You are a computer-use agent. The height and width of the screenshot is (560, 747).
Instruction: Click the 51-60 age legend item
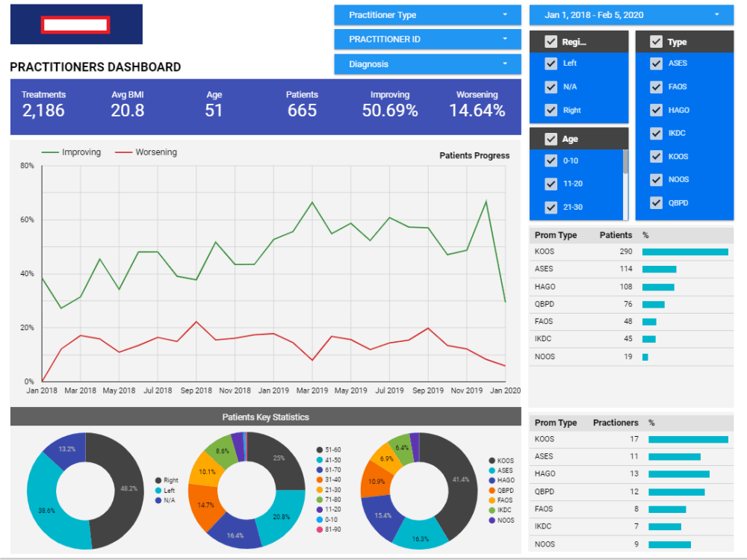tap(329, 450)
